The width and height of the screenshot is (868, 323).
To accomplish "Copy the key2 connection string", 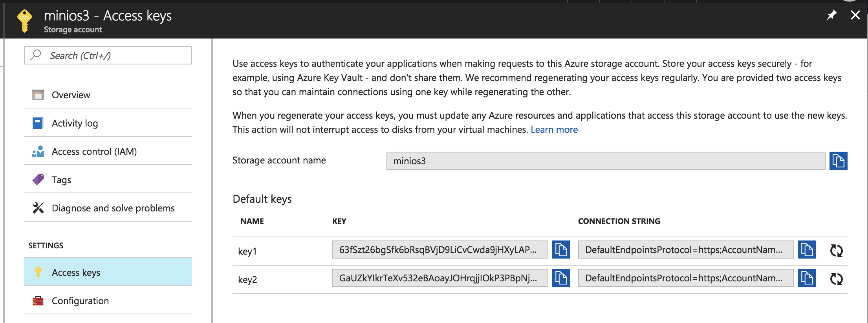I will coord(807,278).
